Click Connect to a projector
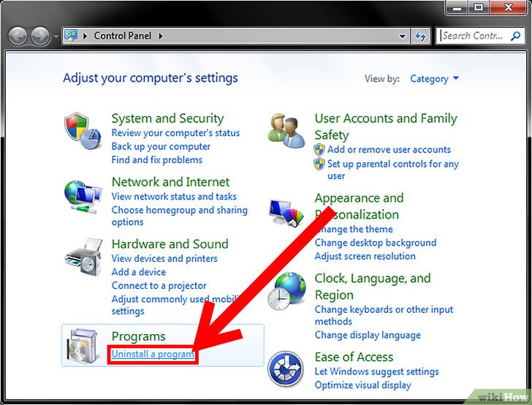Image resolution: width=532 pixels, height=405 pixels. pyautogui.click(x=159, y=286)
